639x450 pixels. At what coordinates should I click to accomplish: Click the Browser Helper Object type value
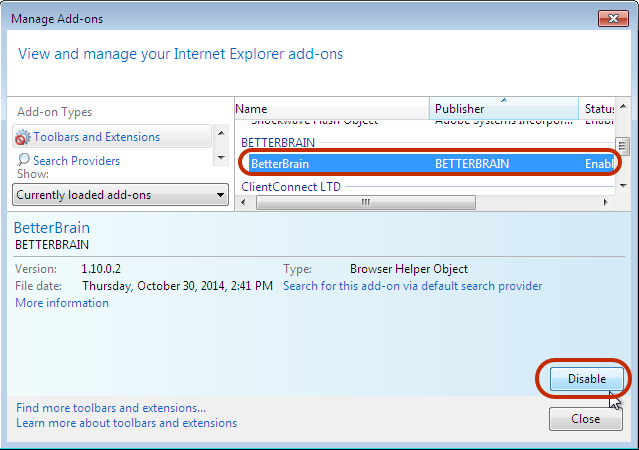pos(409,269)
